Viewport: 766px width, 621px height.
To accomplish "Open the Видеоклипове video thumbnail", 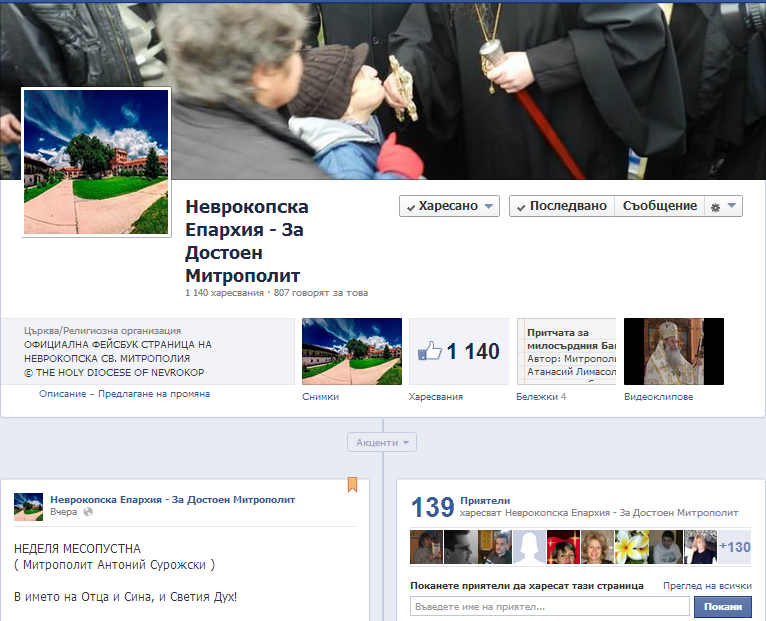I will coord(674,351).
